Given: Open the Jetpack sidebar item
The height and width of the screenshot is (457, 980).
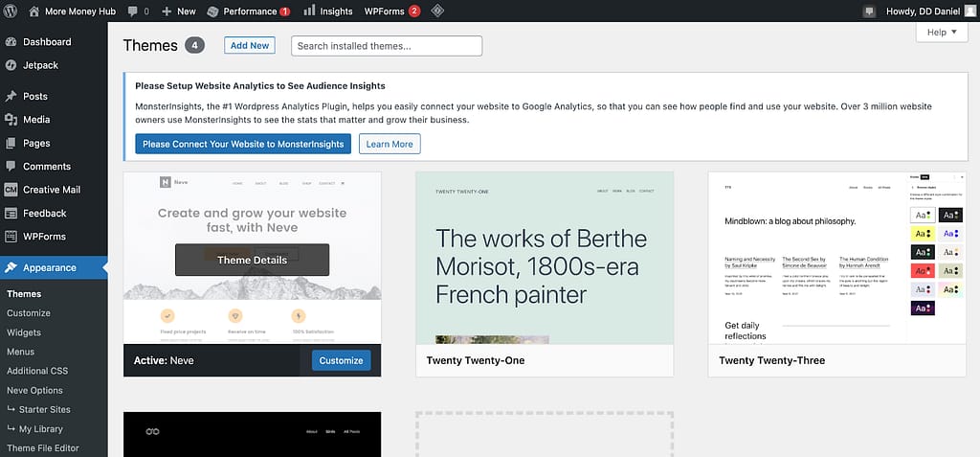Looking at the screenshot, I should tap(38, 65).
